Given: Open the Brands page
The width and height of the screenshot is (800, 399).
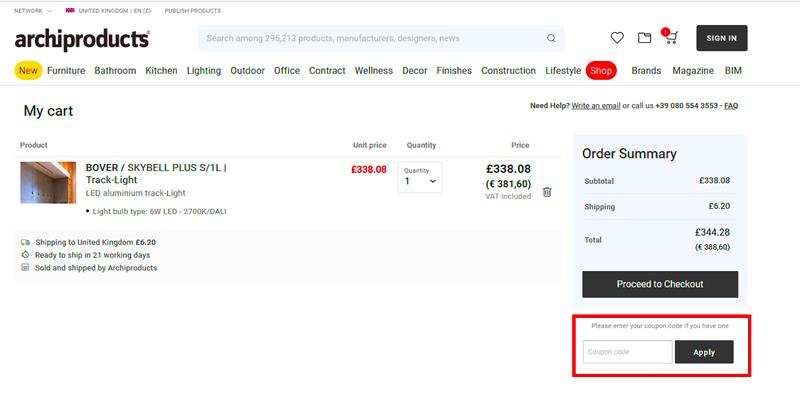Looking at the screenshot, I should 646,71.
